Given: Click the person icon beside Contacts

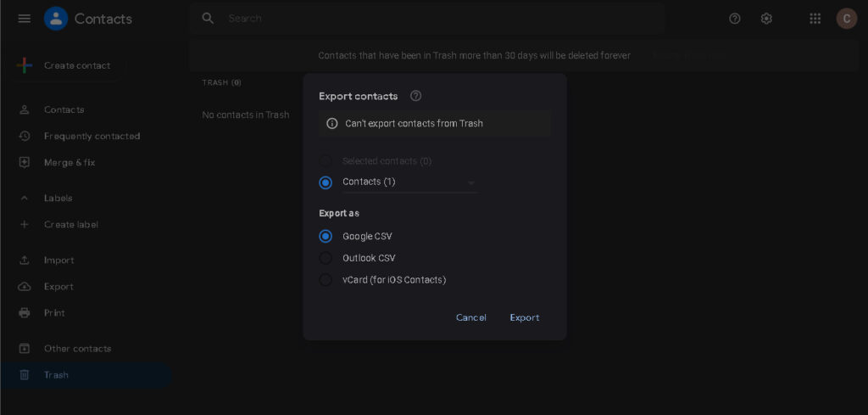Looking at the screenshot, I should (x=25, y=109).
